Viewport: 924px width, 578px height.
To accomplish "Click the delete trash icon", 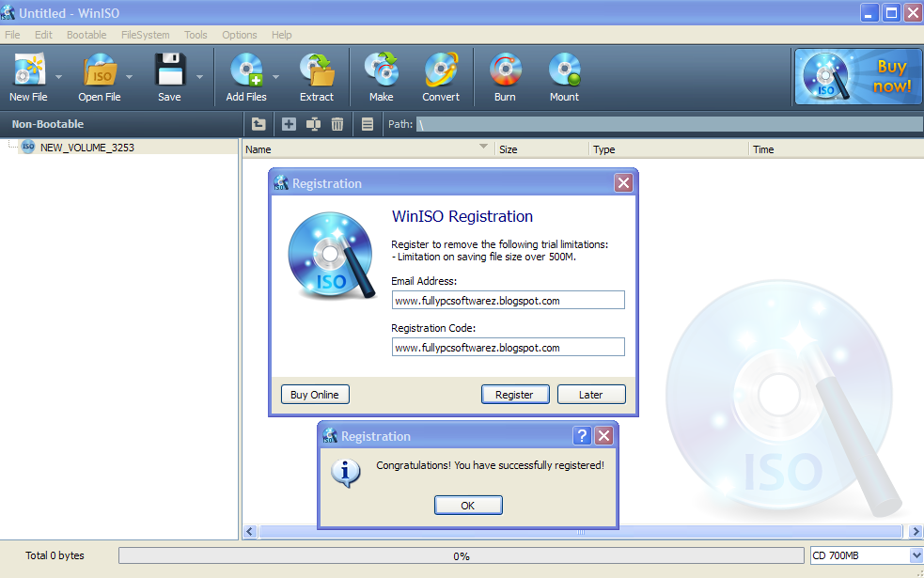I will [x=337, y=124].
